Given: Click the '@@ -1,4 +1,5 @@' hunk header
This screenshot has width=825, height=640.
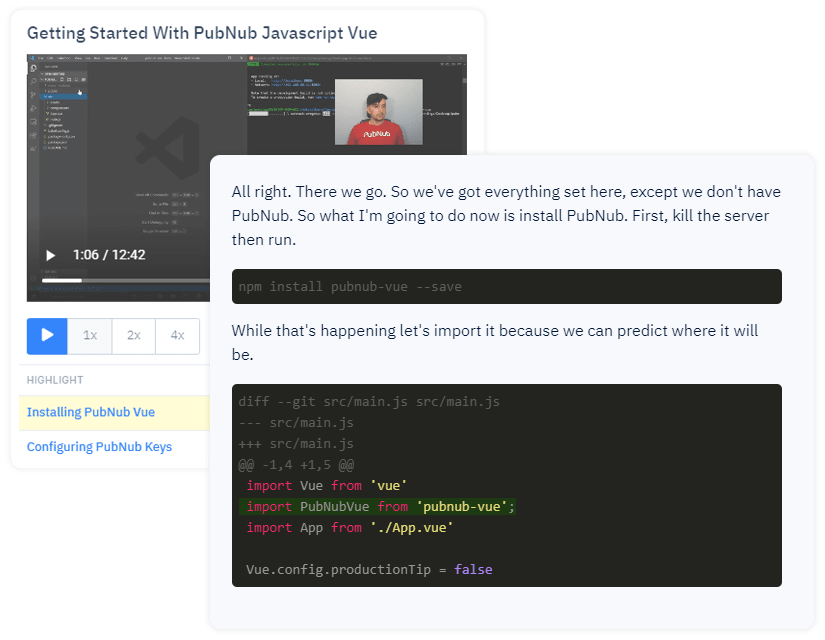Looking at the screenshot, I should coord(296,465).
